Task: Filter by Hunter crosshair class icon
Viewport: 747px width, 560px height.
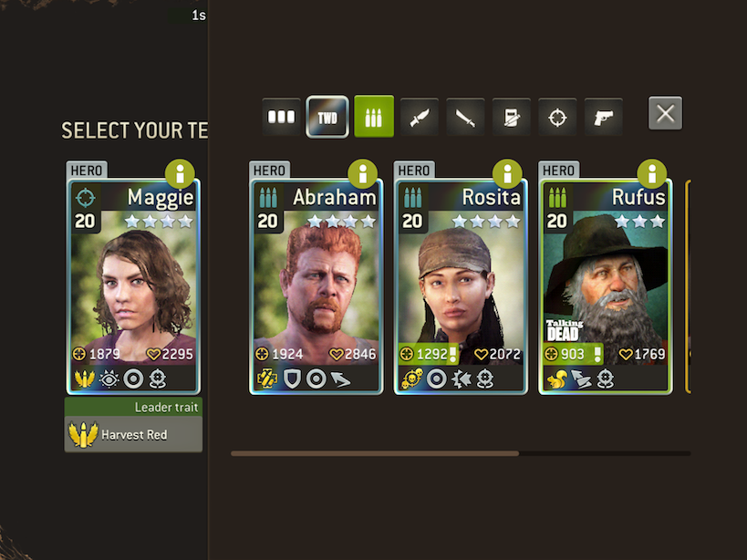Action: click(557, 117)
